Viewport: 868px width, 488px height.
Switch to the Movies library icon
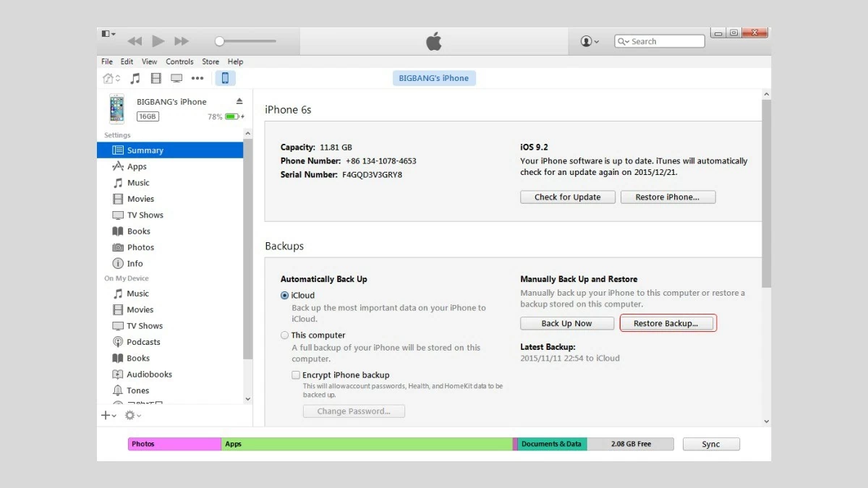pos(156,78)
